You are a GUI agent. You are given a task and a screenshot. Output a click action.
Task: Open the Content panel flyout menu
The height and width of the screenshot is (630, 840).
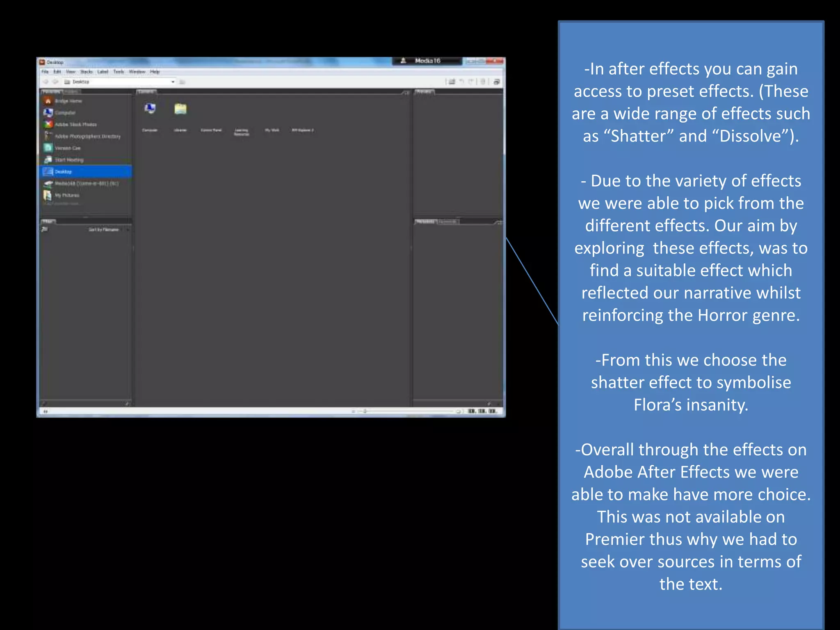405,93
